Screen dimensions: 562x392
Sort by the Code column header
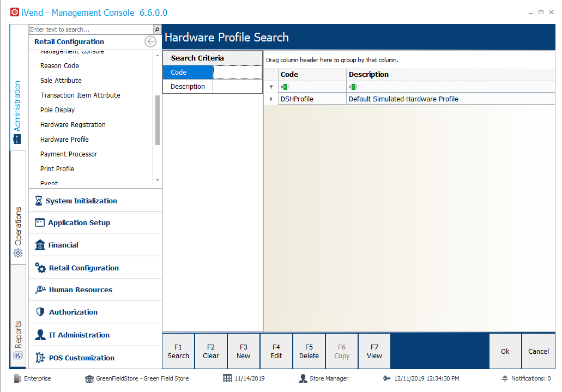[x=312, y=75]
